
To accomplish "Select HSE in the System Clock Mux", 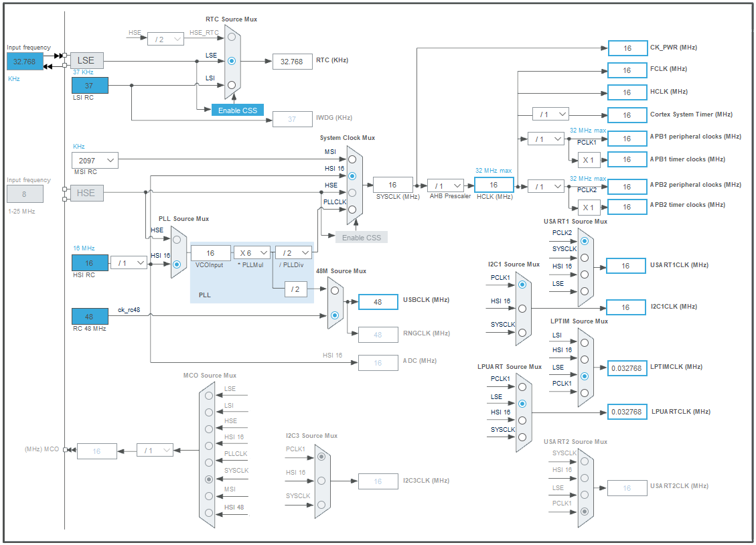I will click(352, 192).
